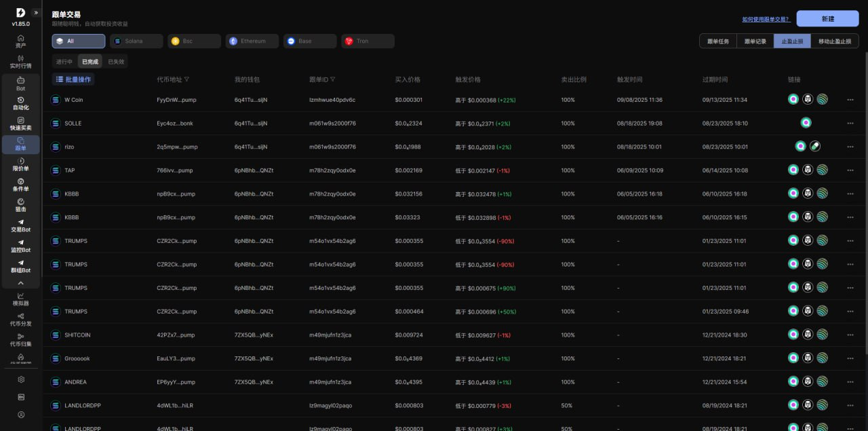Click the 新建 button
The width and height of the screenshot is (868, 431).
coord(827,19)
